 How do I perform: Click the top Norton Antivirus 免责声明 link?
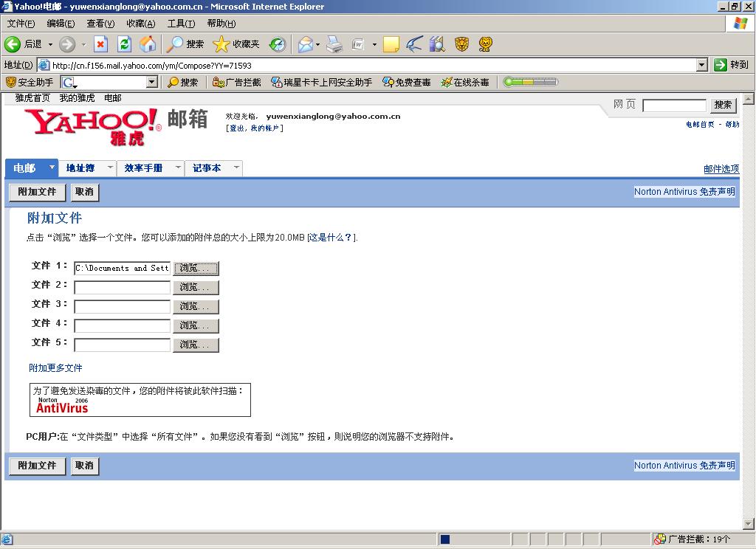point(684,192)
